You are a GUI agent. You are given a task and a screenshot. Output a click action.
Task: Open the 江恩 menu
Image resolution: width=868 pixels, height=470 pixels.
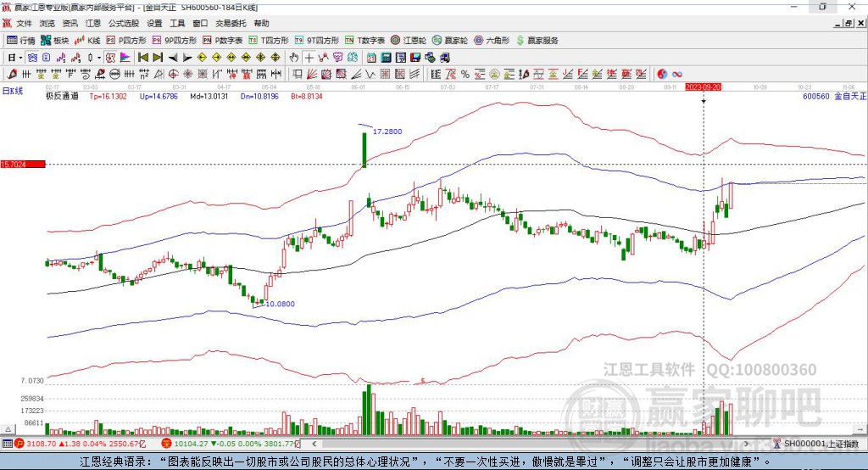[93, 23]
